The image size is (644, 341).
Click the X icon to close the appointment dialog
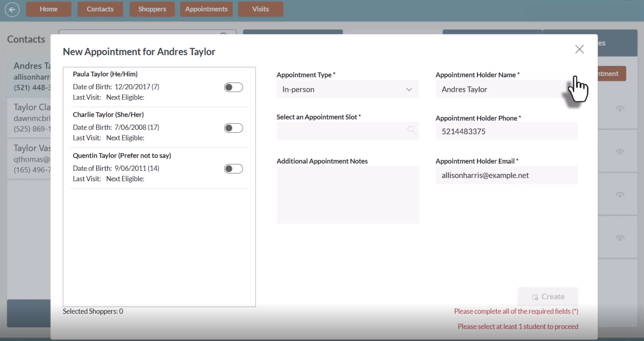[x=579, y=49]
